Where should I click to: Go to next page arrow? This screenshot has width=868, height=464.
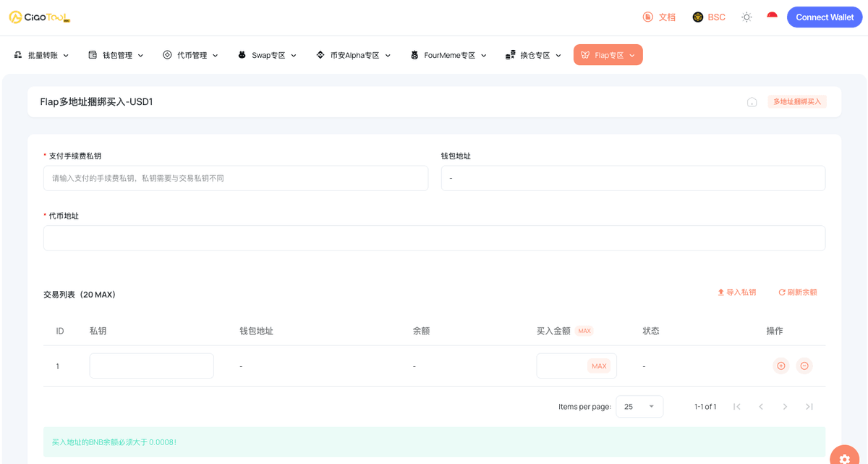pyautogui.click(x=785, y=407)
